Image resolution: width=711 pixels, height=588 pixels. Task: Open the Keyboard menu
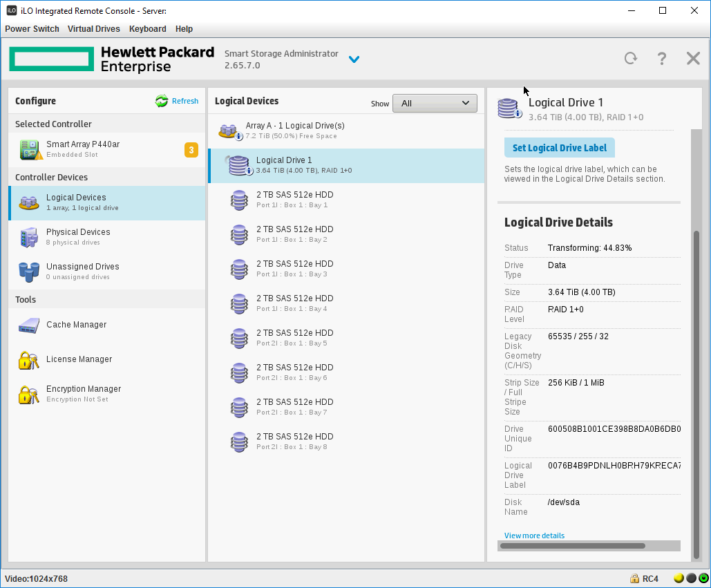point(148,28)
